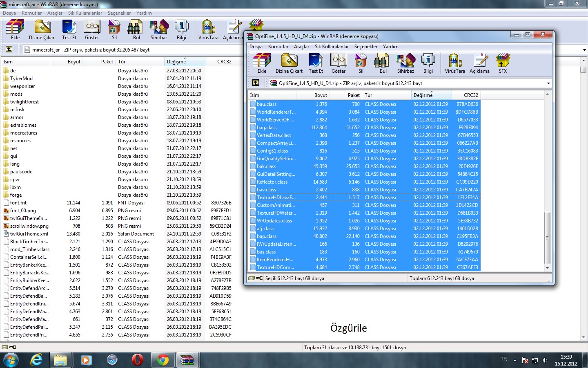The width and height of the screenshot is (588, 368).
Task: Go up one folder in OptiFine window
Action: [256, 83]
